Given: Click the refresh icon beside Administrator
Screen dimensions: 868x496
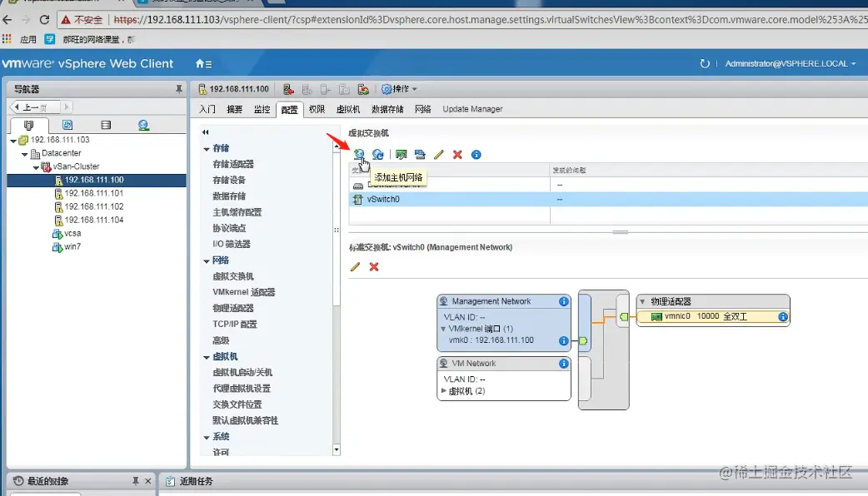Looking at the screenshot, I should click(x=705, y=63).
